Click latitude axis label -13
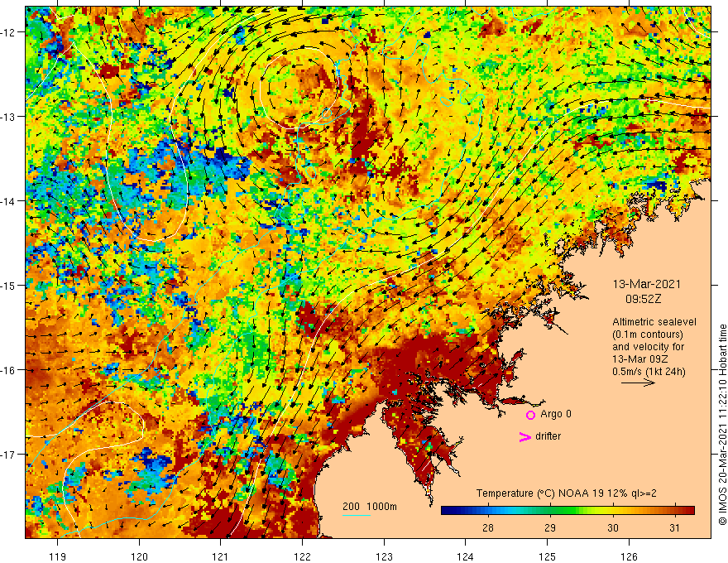The height and width of the screenshot is (563, 728). click(8, 117)
